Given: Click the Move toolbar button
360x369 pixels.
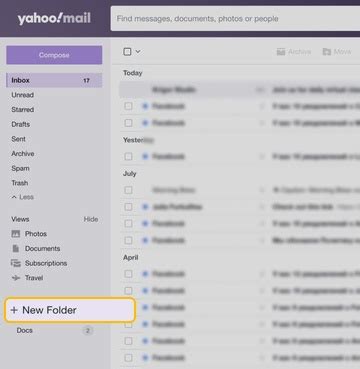Looking at the screenshot, I should click(337, 52).
